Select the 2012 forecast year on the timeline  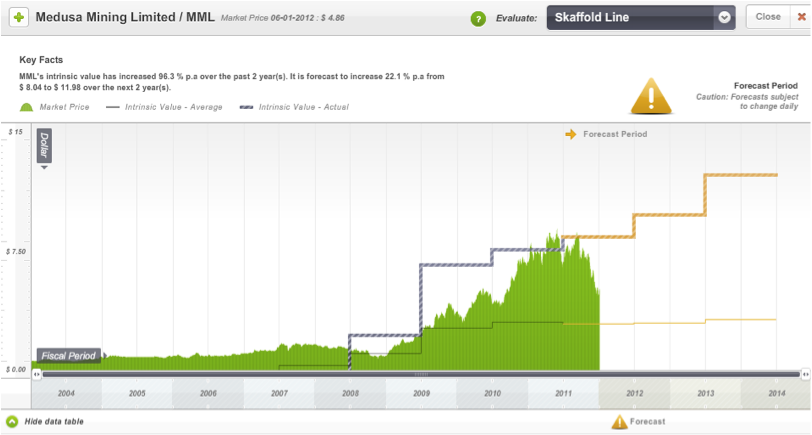(x=635, y=394)
